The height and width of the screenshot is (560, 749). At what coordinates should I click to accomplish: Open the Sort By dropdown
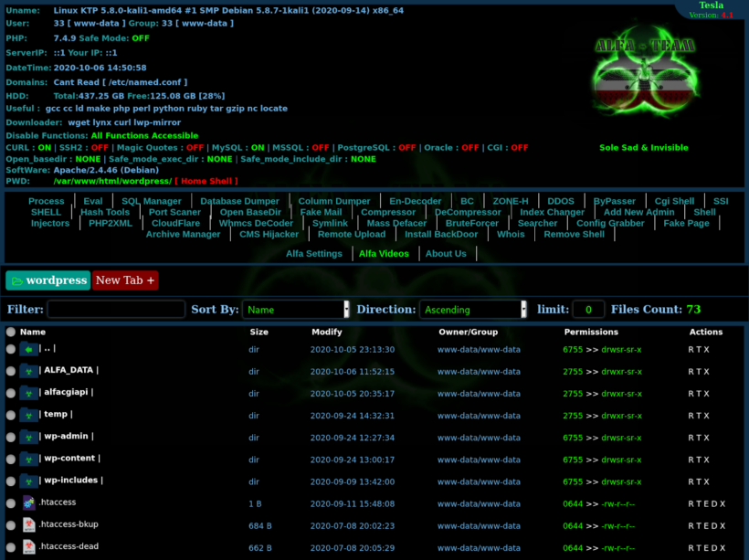click(x=296, y=310)
